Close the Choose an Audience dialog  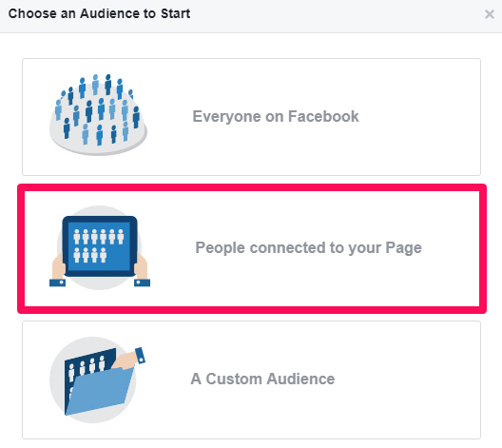[x=490, y=14]
